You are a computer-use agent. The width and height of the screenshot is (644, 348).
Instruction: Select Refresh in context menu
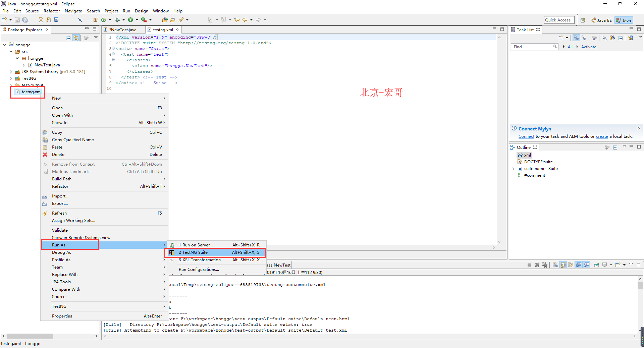point(104,213)
